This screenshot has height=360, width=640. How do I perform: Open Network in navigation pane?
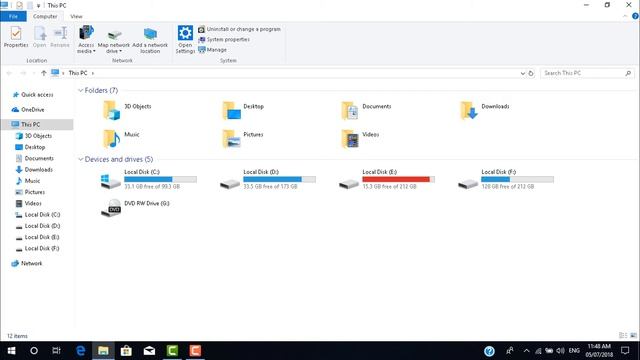(31, 264)
